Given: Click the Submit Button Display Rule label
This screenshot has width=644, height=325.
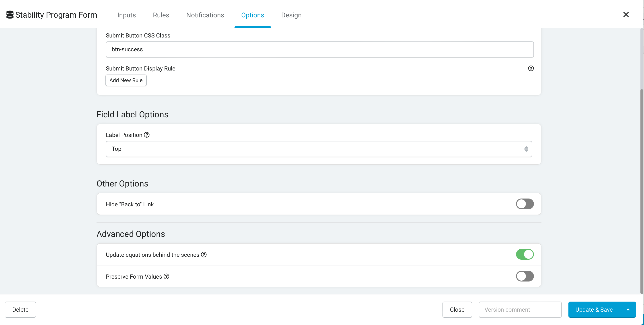Looking at the screenshot, I should tap(140, 68).
